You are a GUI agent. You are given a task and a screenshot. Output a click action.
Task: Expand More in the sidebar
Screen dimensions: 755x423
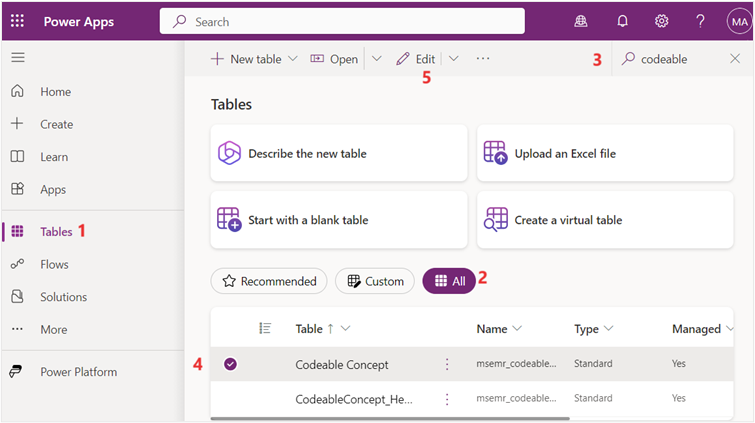54,330
